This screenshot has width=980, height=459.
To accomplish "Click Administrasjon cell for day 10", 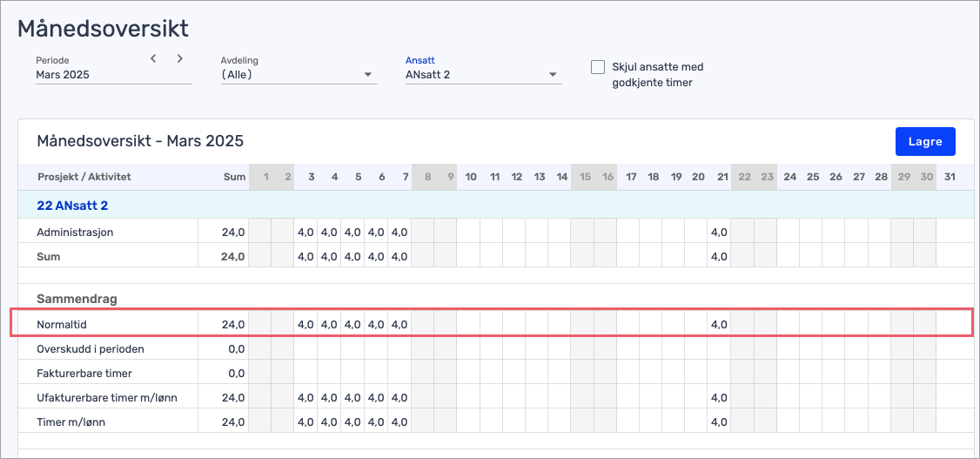I will (468, 232).
